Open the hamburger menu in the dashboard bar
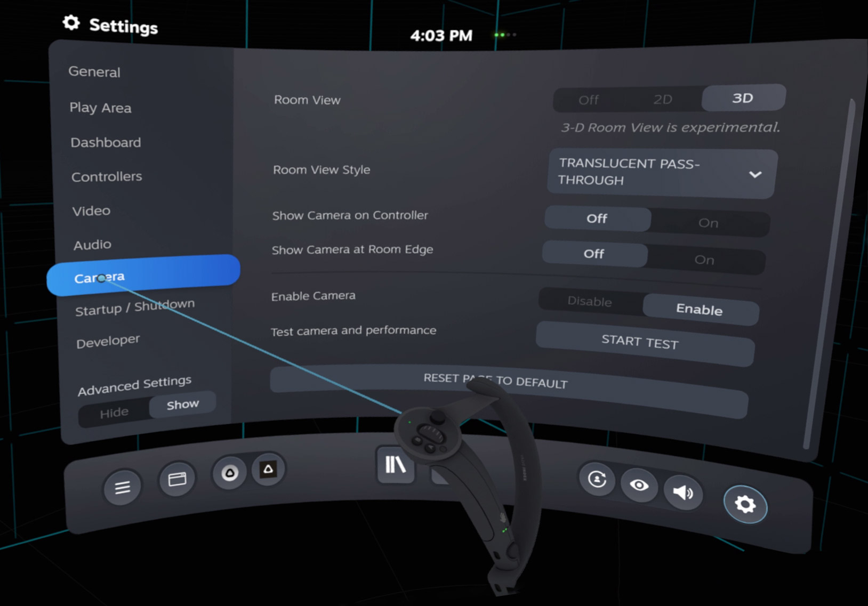 click(122, 487)
